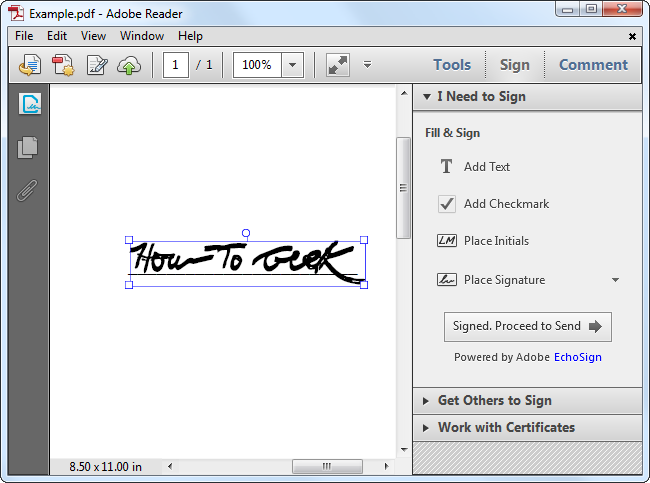Choose the Add Text option
The width and height of the screenshot is (650, 483).
pos(487,167)
